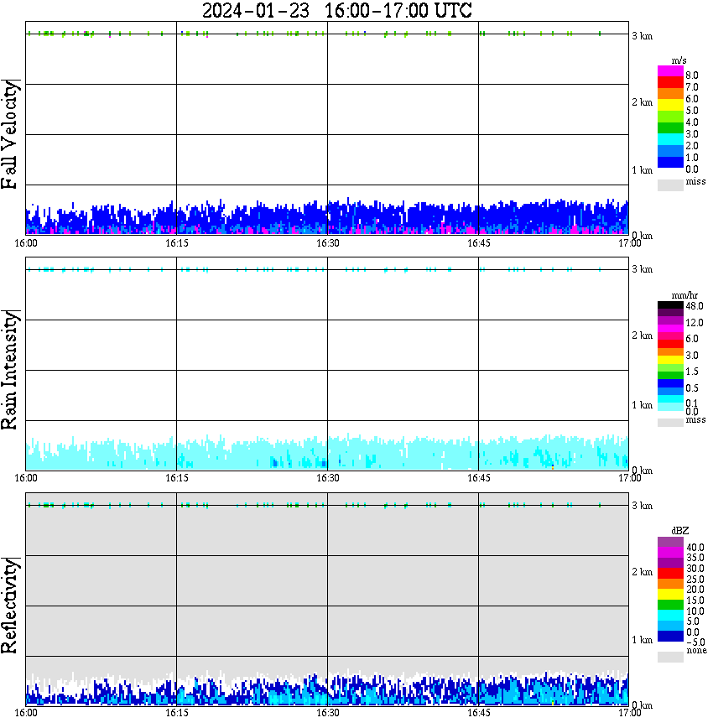713x728 pixels.
Task: Select the yellow swatch in the m/s legend
Action: (670, 105)
